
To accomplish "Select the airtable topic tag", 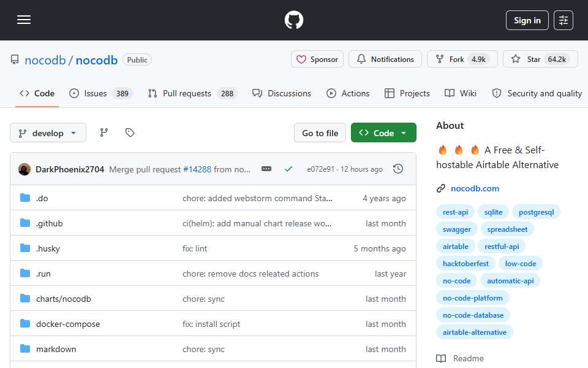I will tap(455, 247).
